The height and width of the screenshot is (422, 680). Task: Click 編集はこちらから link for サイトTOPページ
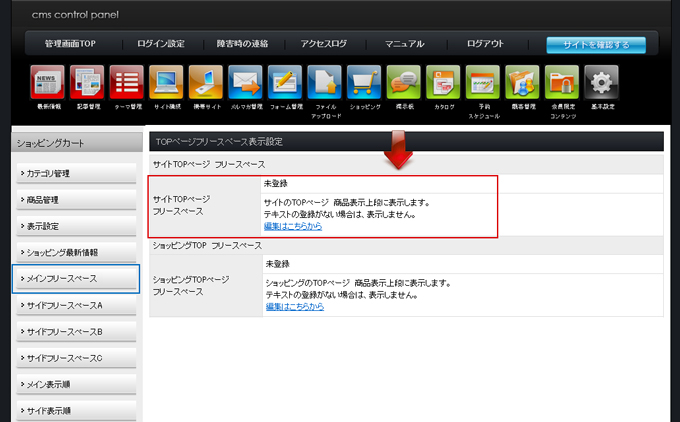click(x=293, y=227)
